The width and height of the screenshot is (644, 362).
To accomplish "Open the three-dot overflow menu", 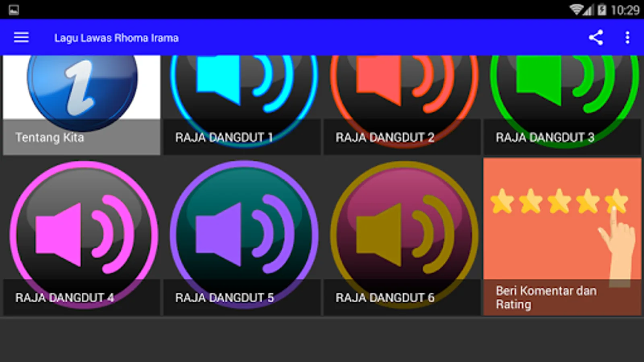I will click(627, 37).
